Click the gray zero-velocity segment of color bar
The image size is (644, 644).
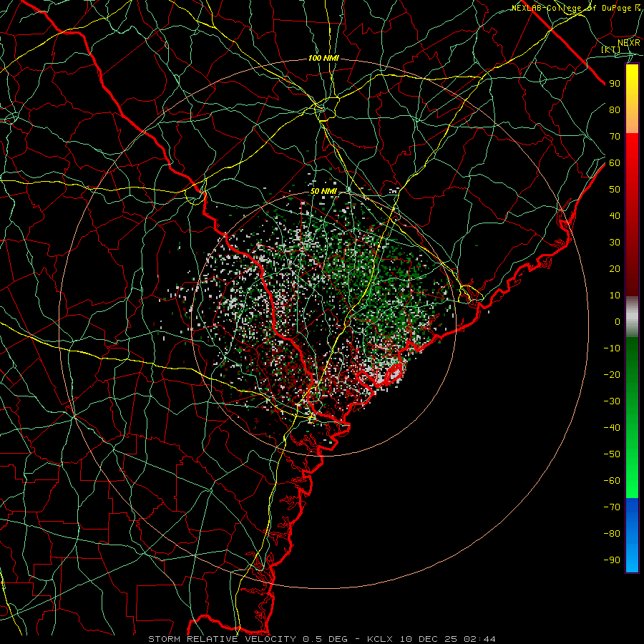point(632,317)
